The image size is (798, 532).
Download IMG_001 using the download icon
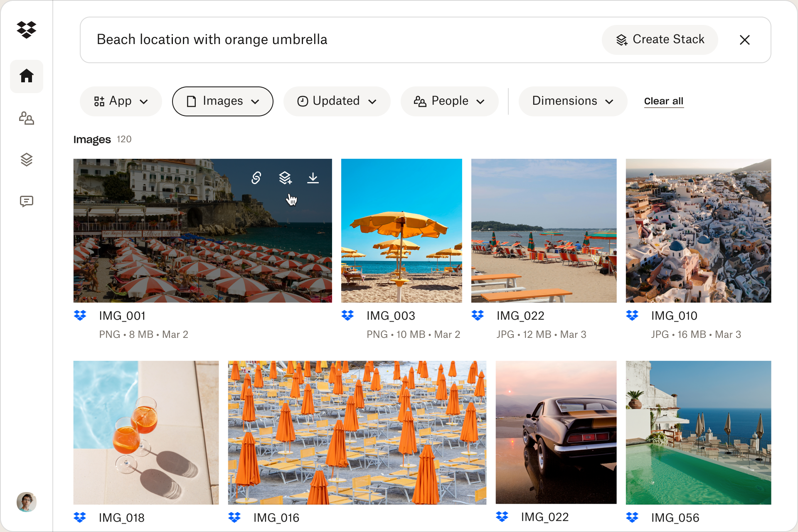[313, 178]
